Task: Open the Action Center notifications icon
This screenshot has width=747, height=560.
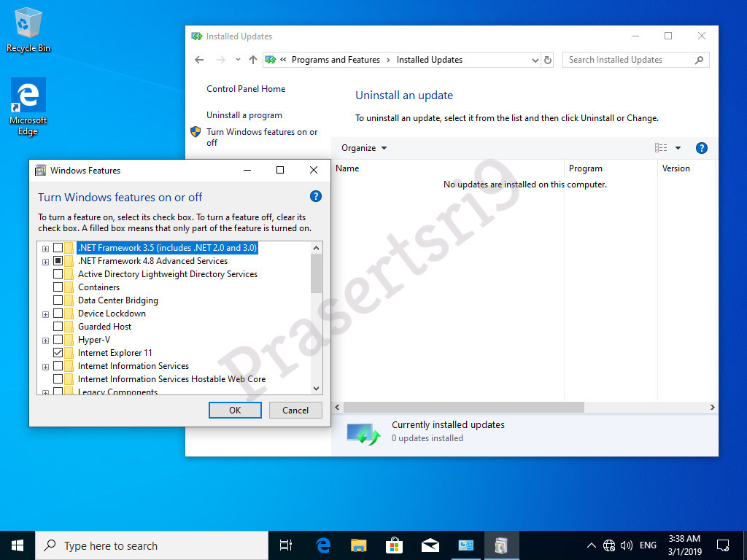Action: tap(723, 545)
